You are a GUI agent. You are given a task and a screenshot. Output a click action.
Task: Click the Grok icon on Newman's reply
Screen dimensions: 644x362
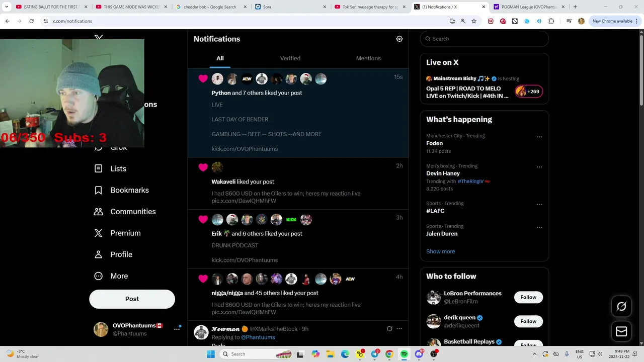(389, 329)
